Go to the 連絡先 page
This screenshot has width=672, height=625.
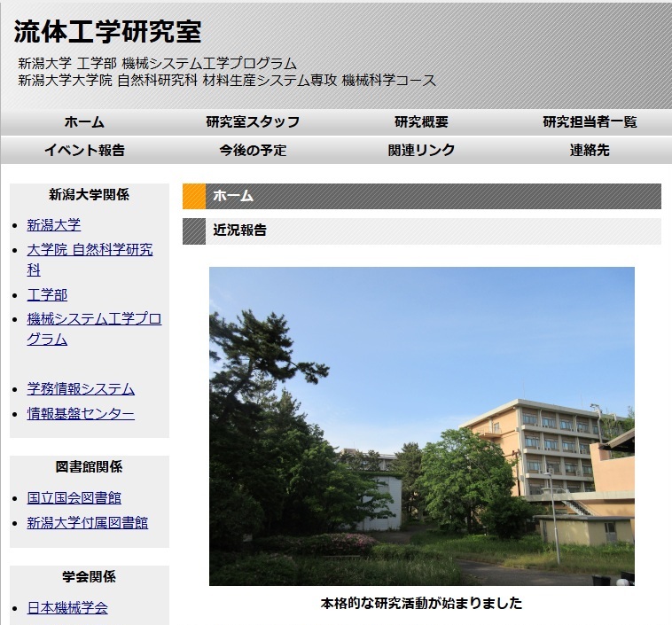[590, 150]
